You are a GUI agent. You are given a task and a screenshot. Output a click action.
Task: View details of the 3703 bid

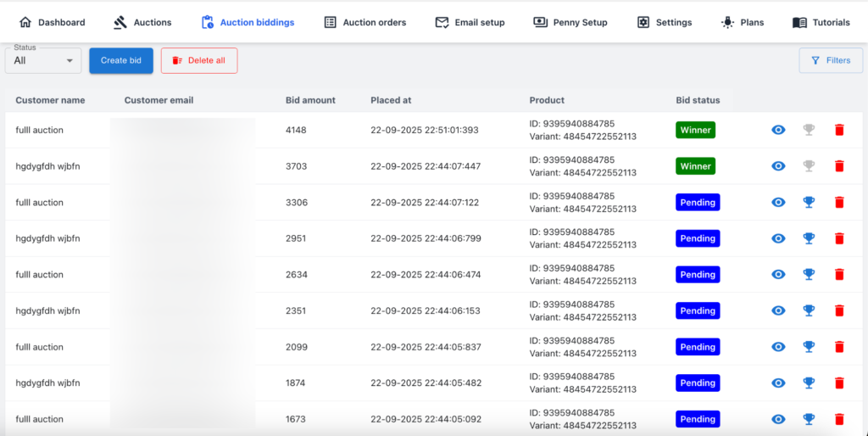778,166
